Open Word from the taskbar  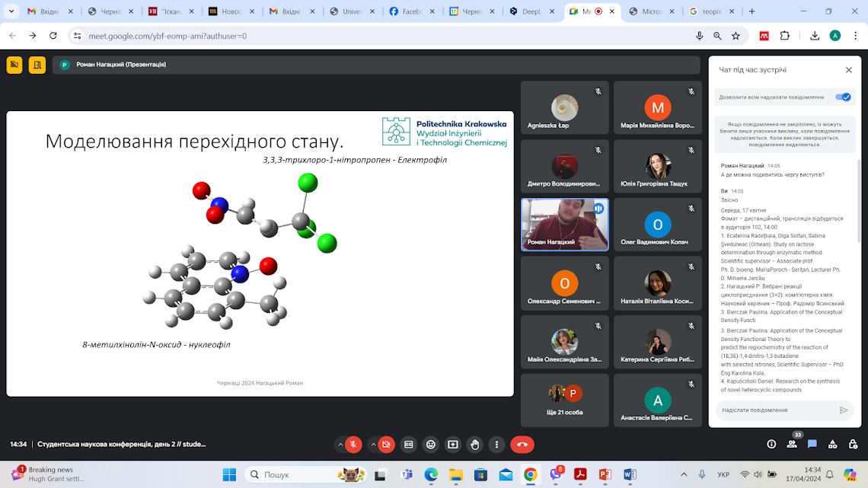tap(630, 475)
